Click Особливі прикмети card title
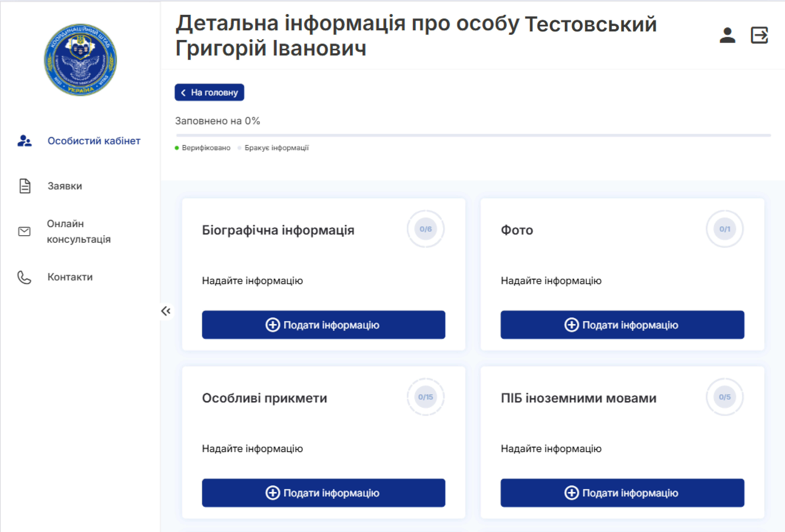 (264, 398)
